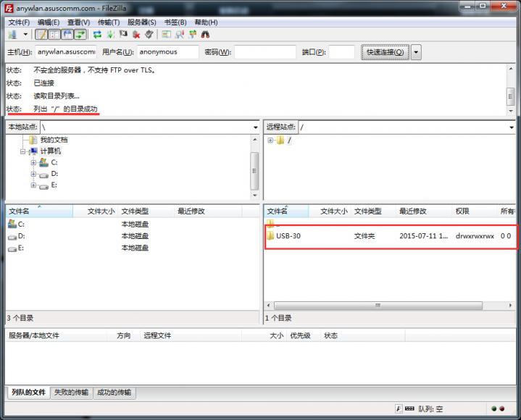Expand the remote root / tree node
The image size is (521, 420).
(270, 140)
